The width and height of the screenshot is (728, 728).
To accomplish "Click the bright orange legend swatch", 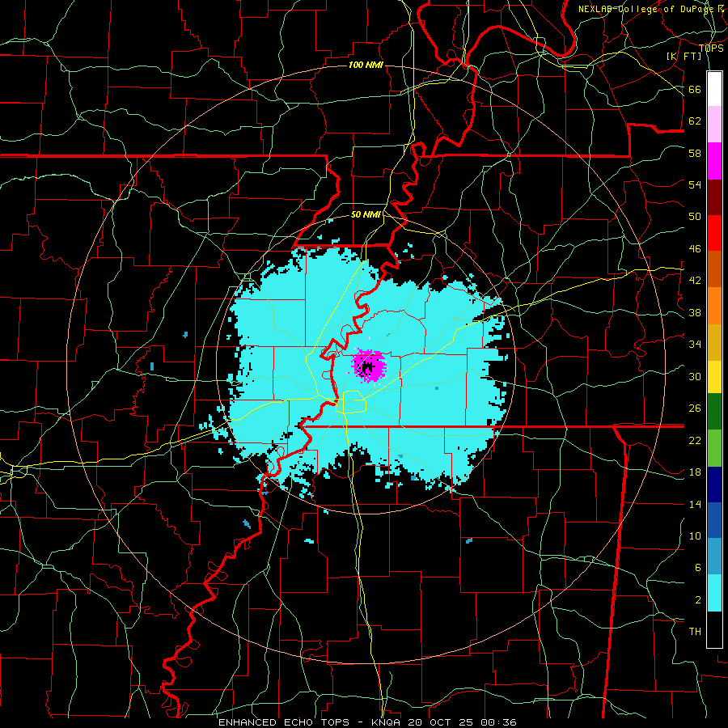I will point(714,306).
